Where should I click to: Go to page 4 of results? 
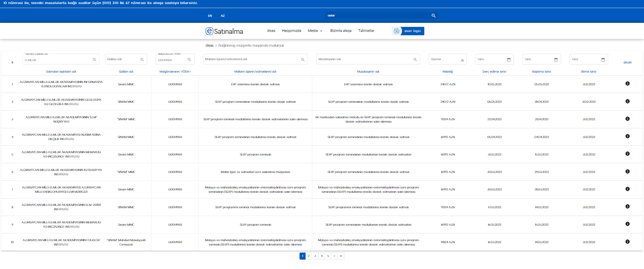(322, 256)
